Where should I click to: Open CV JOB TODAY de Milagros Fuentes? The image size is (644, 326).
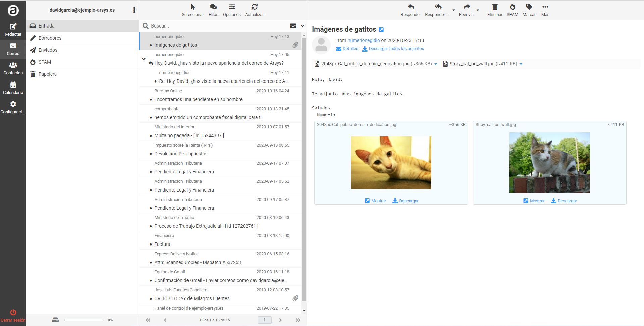220,294
